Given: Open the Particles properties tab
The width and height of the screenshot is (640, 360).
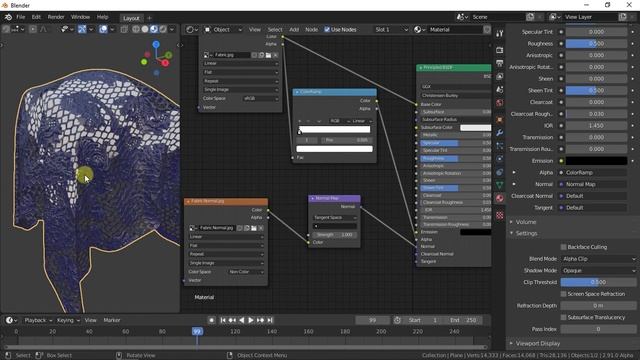Looking at the screenshot, I should pos(500,146).
